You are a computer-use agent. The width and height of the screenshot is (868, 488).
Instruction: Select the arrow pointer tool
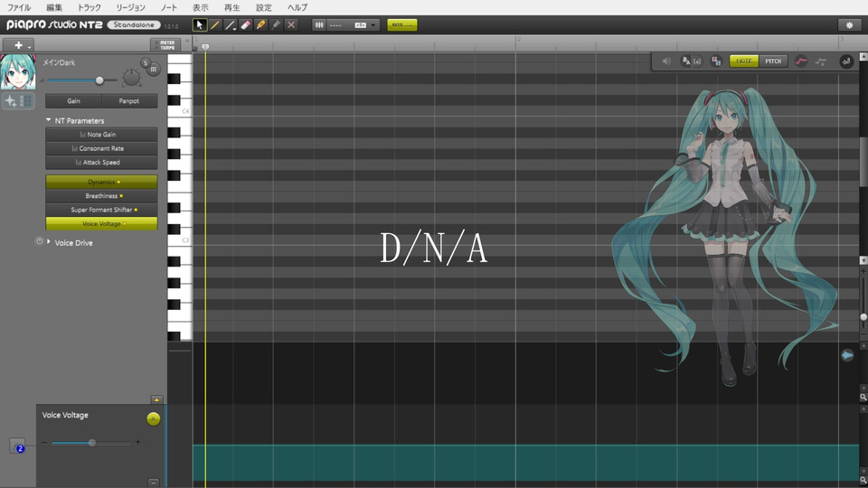pos(200,25)
